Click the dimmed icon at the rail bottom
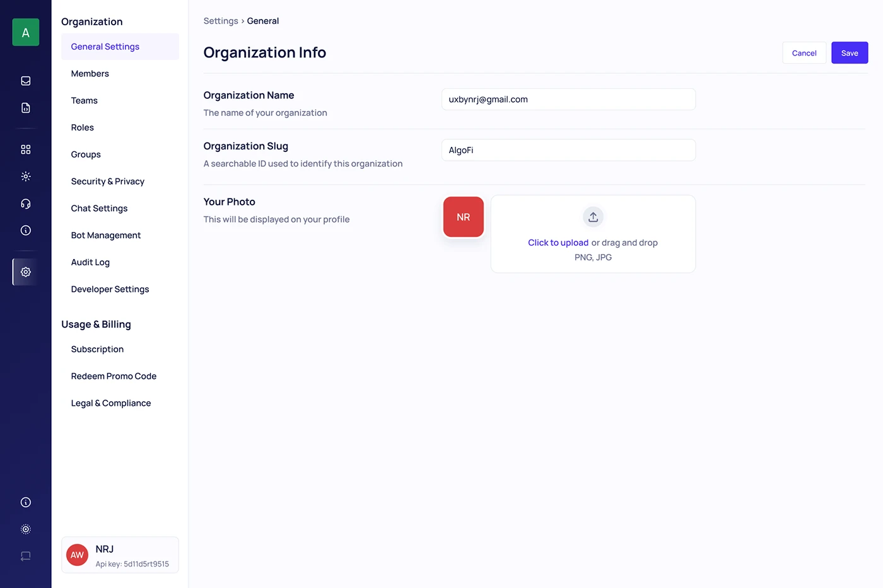The image size is (883, 588). (x=26, y=556)
